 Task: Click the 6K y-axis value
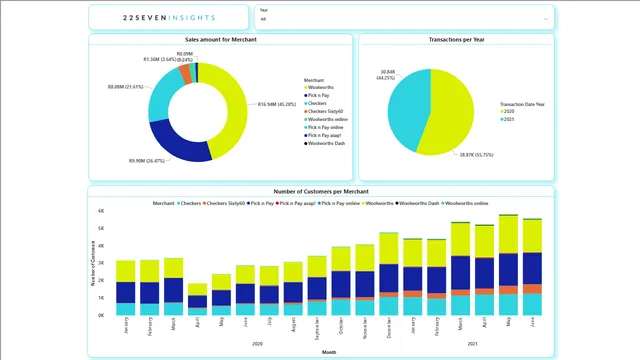coord(101,211)
